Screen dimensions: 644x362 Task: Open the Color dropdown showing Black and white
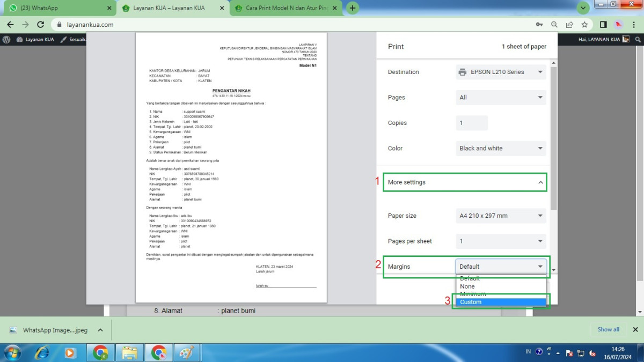501,148
